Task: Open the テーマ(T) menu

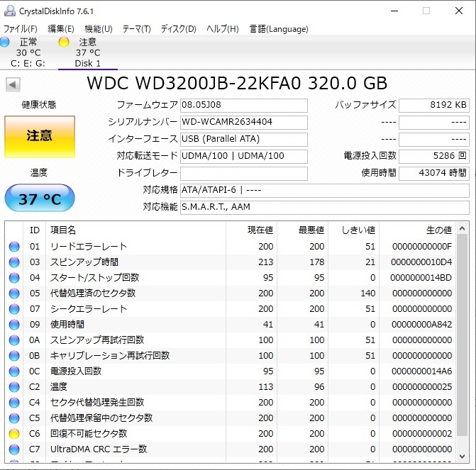Action: click(x=137, y=29)
